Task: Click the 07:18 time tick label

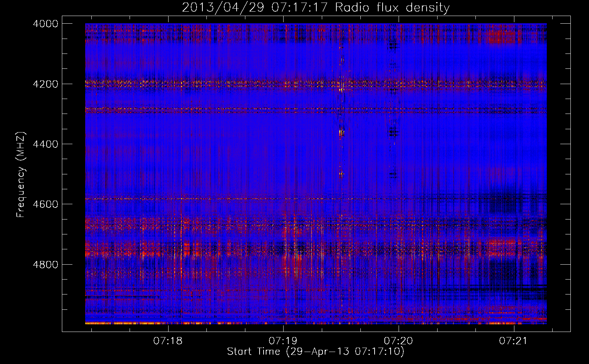Action: click(168, 341)
